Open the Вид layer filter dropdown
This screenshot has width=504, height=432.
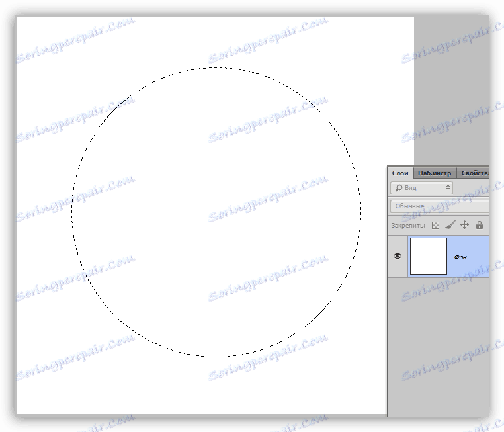coord(422,188)
